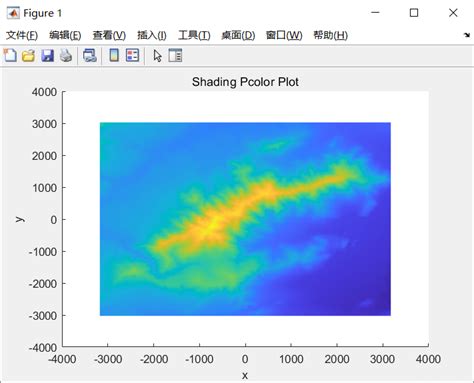Click the x-axis tick label -2000

pos(154,359)
